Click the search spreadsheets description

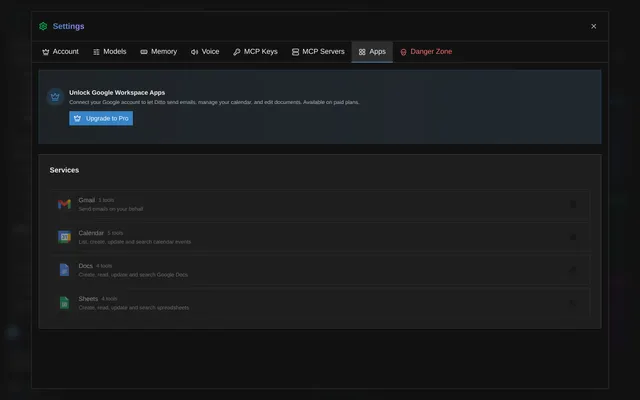pyautogui.click(x=134, y=308)
